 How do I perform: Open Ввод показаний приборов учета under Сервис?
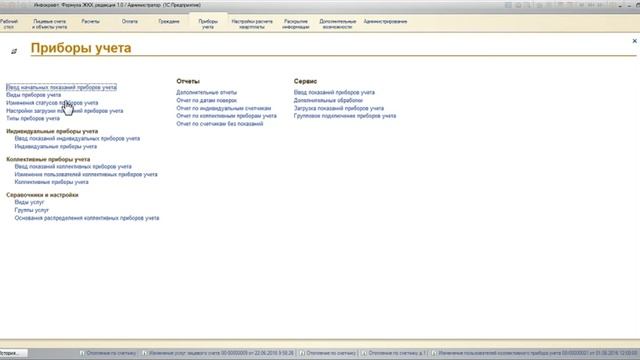click(x=334, y=92)
